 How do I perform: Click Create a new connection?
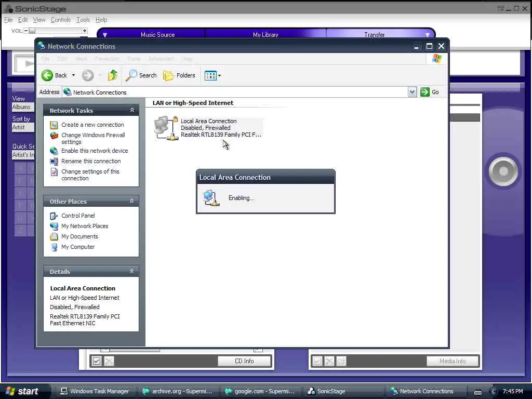(92, 125)
